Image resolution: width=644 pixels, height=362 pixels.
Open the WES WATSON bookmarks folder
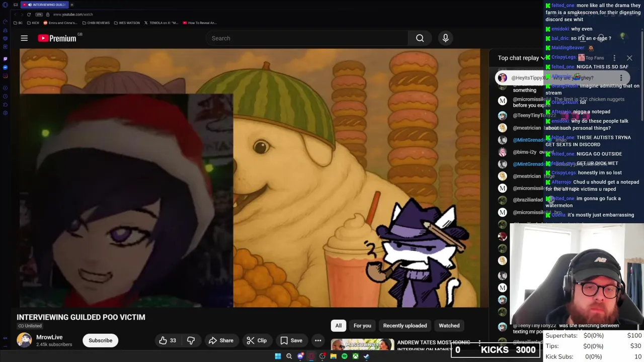pyautogui.click(x=127, y=23)
